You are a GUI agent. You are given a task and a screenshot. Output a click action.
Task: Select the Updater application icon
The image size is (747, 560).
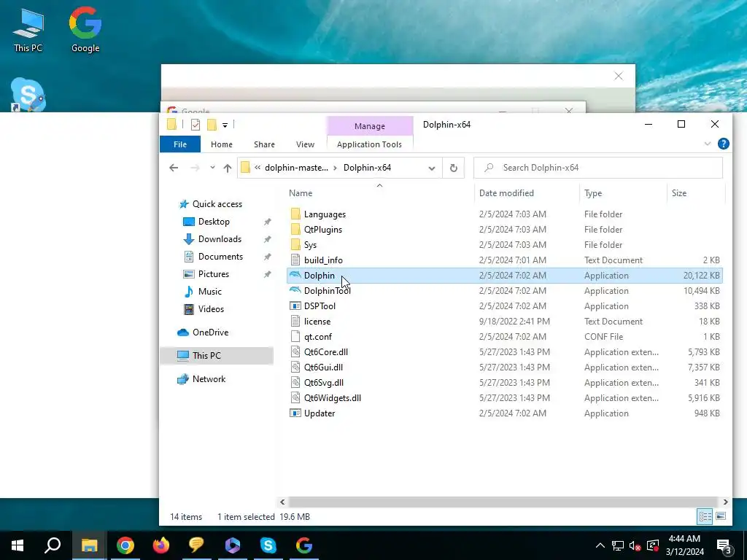point(295,413)
